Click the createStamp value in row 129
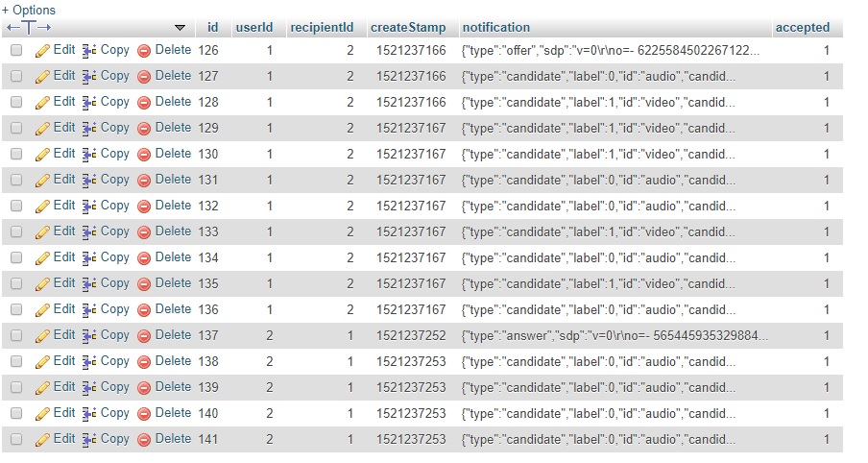868x463 pixels. (x=411, y=128)
